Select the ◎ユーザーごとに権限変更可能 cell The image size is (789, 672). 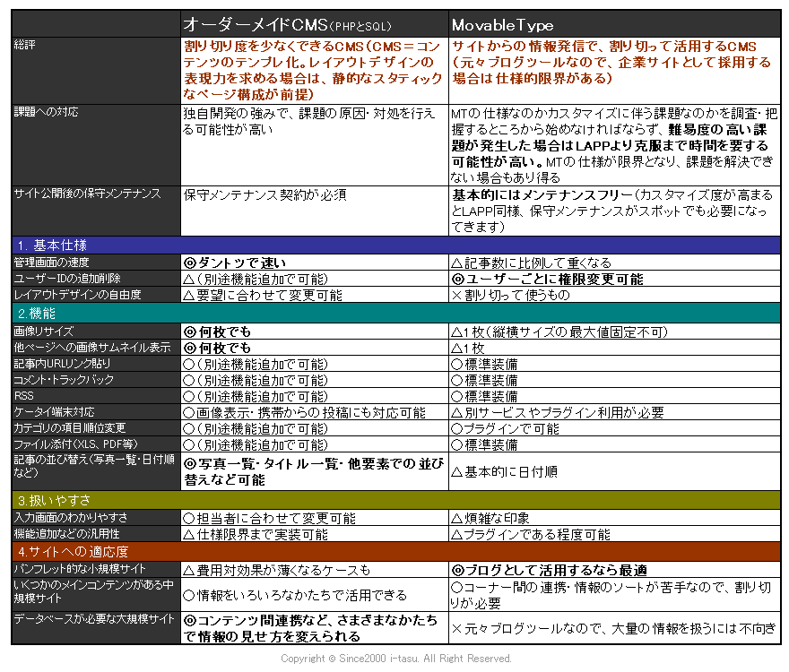tap(547, 279)
